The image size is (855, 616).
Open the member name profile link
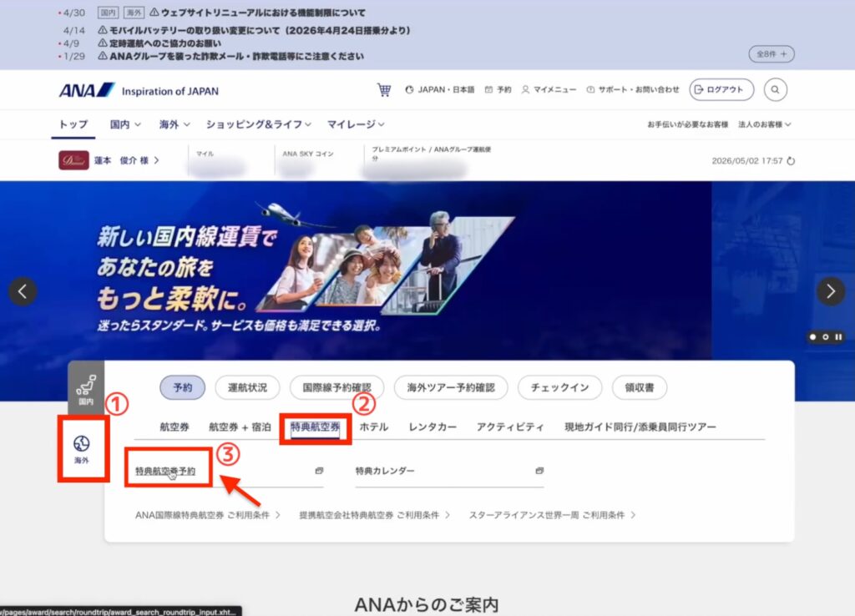pos(127,160)
